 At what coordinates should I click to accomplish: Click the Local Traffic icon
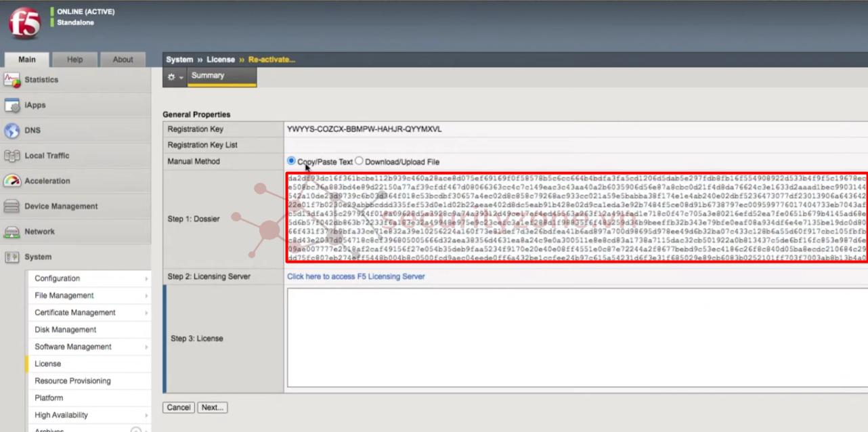coord(12,156)
